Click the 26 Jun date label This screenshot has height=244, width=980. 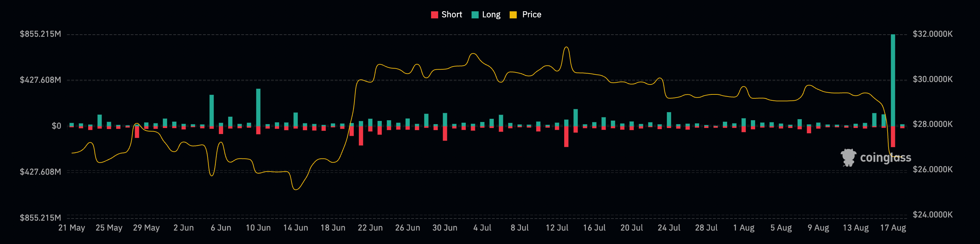pyautogui.click(x=407, y=228)
